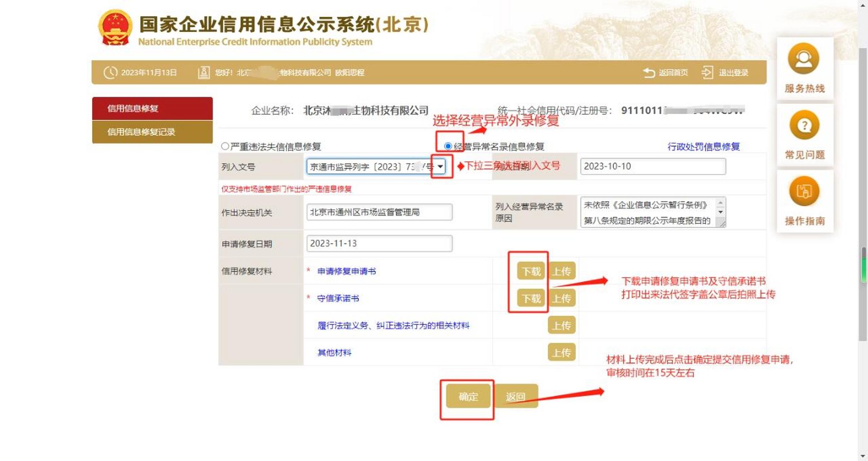Screen dimensions: 868x461
Task: Upload the 申请修复申请书 file
Action: click(562, 271)
